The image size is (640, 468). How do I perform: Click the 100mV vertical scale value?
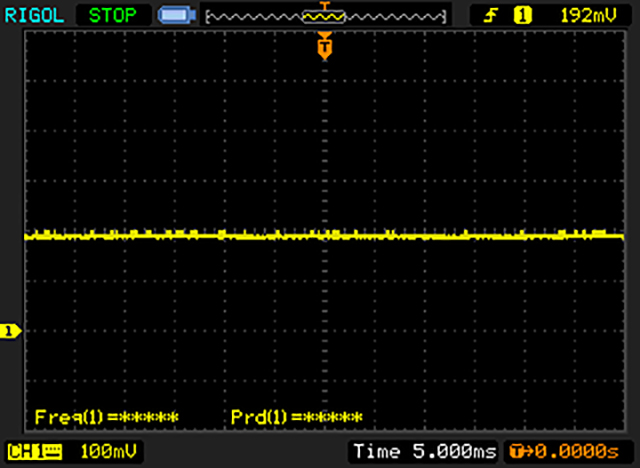[108, 452]
